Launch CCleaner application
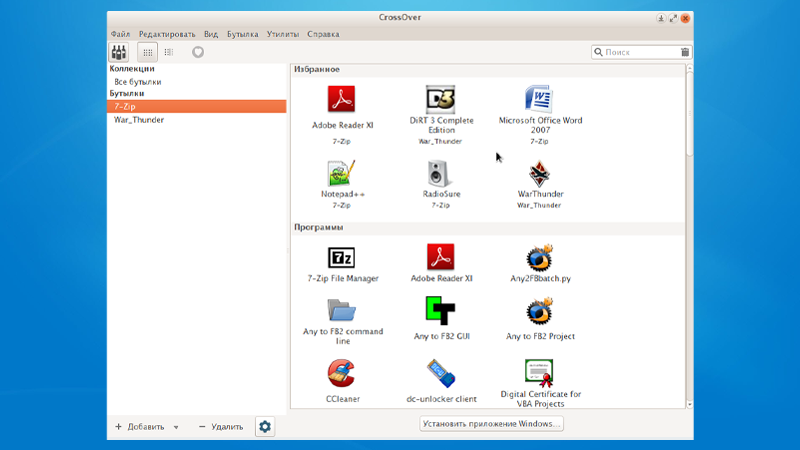 coord(341,373)
